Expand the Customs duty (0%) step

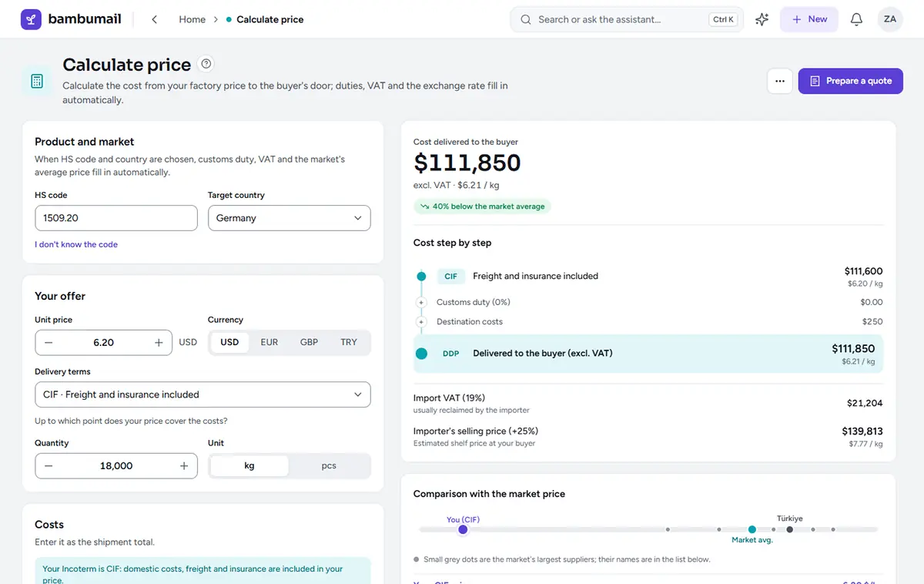[421, 303]
